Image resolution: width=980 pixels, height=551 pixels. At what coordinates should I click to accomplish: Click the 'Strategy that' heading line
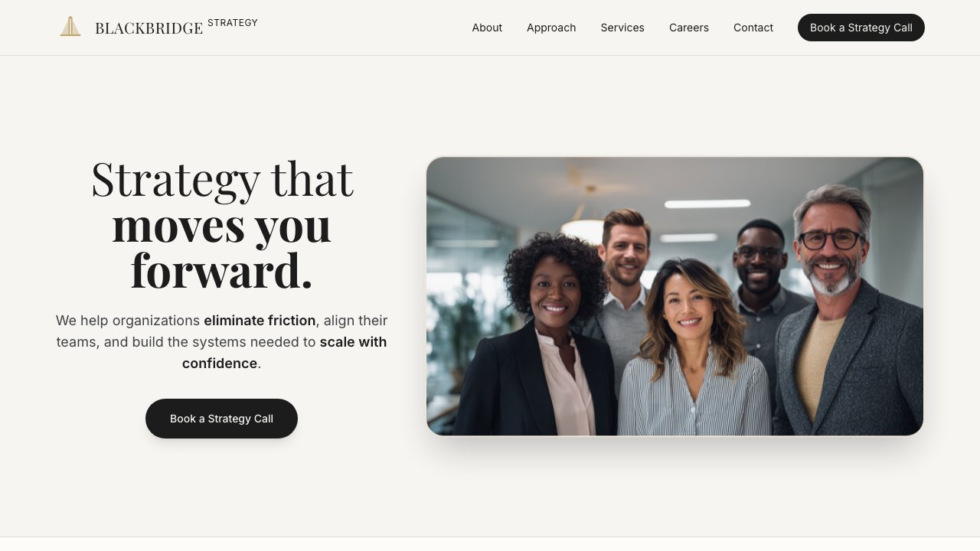click(222, 179)
